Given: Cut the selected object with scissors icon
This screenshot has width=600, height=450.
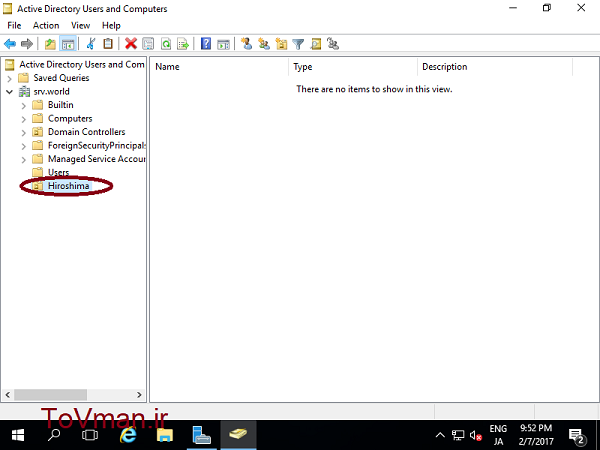Looking at the screenshot, I should tap(91, 44).
